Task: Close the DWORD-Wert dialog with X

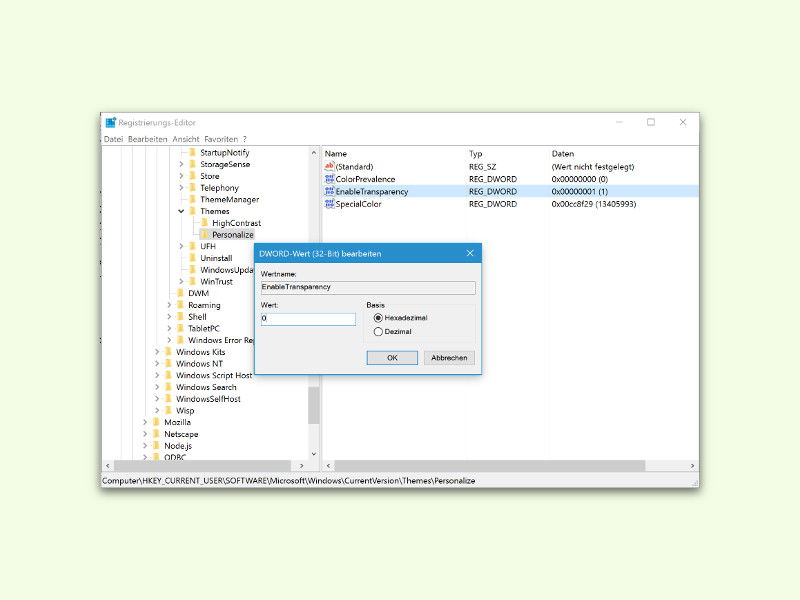Action: 470,253
